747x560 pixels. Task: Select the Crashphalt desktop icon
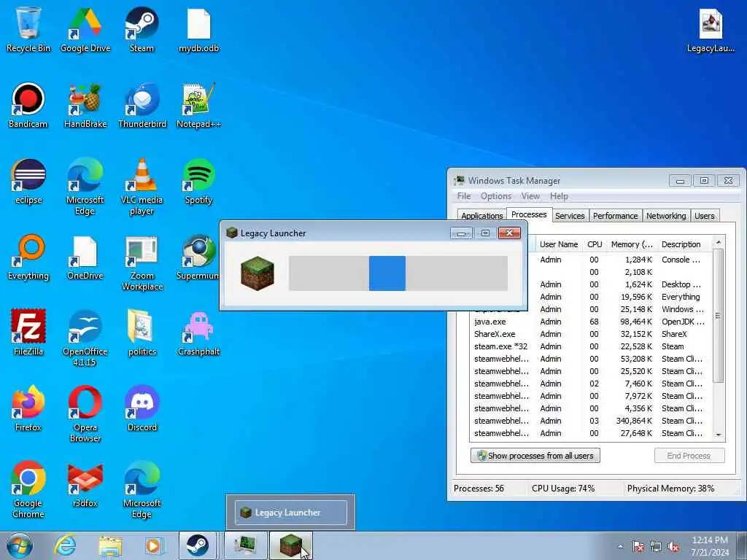[198, 332]
